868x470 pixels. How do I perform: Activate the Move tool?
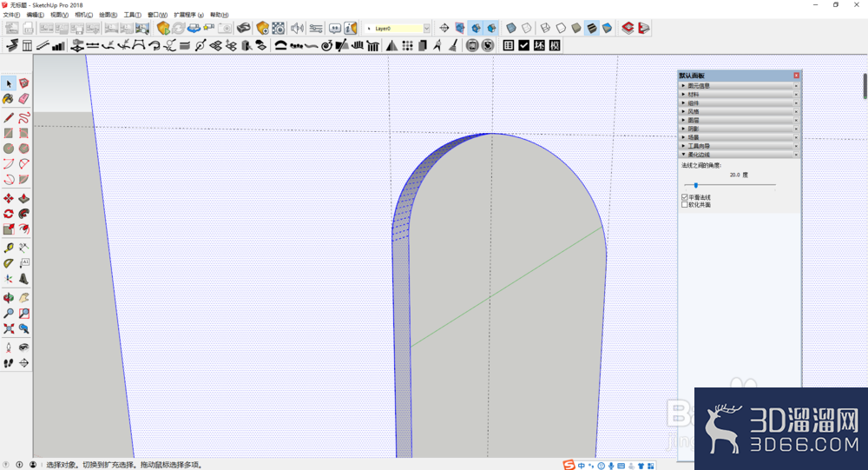9,198
